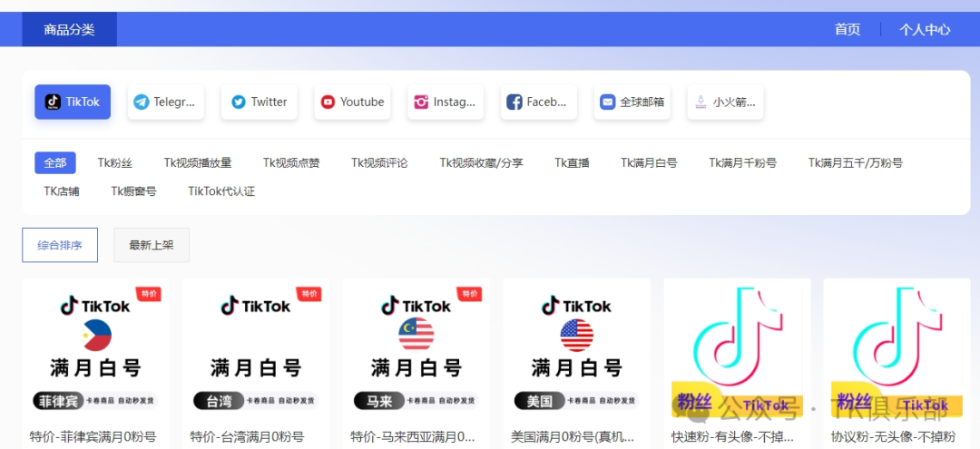This screenshot has width=980, height=449.
Task: Select the 全部 subcategory filter
Action: tap(55, 163)
